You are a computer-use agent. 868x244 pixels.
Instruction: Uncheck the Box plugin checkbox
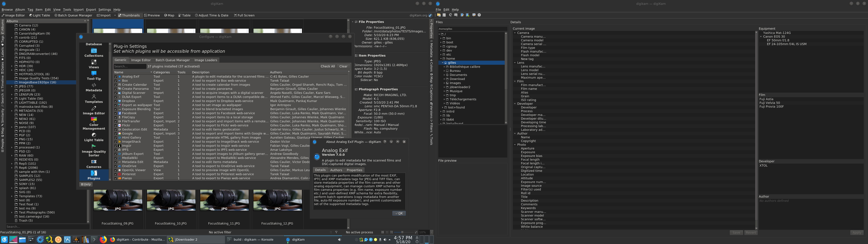click(x=116, y=80)
